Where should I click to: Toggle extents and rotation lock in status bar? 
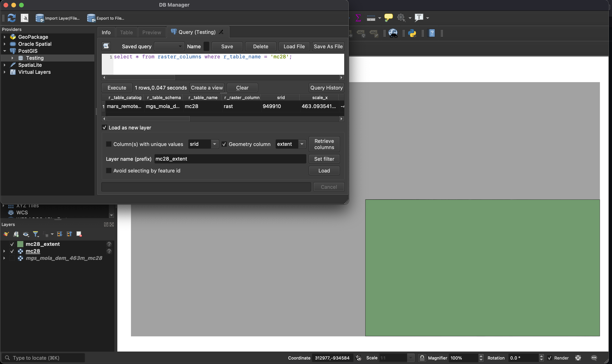coord(422,358)
